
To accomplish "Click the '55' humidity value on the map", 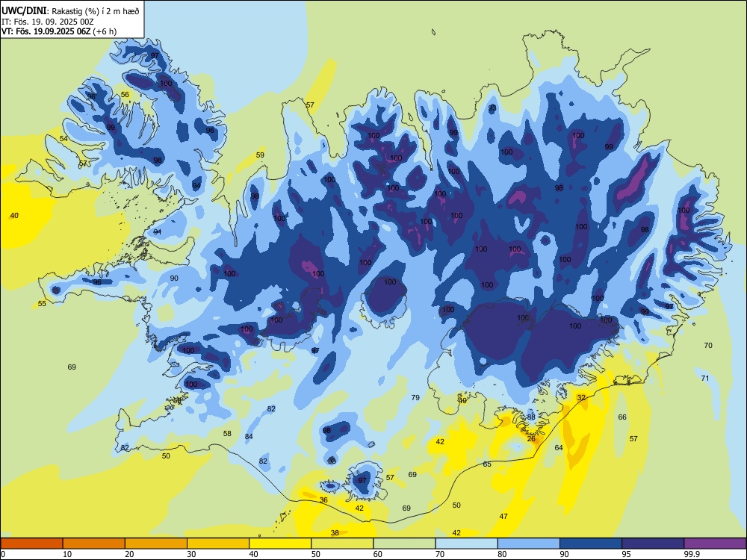I will tap(42, 303).
